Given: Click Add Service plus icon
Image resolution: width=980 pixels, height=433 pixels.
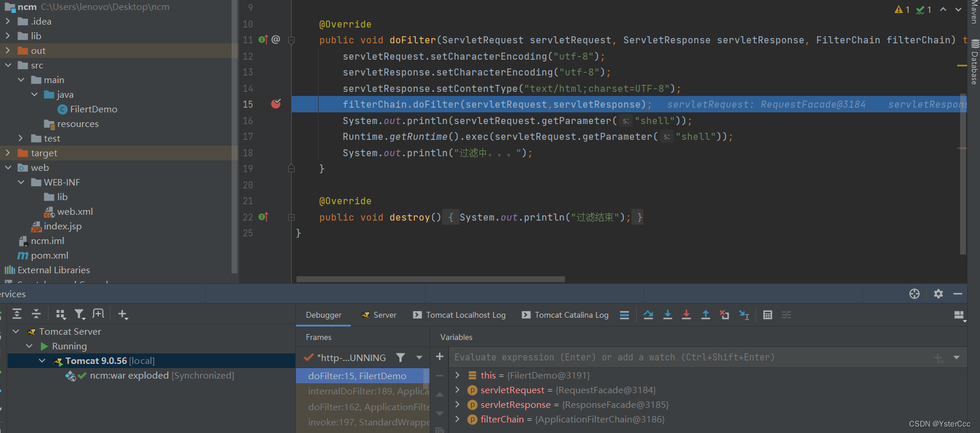Looking at the screenshot, I should pos(123,314).
